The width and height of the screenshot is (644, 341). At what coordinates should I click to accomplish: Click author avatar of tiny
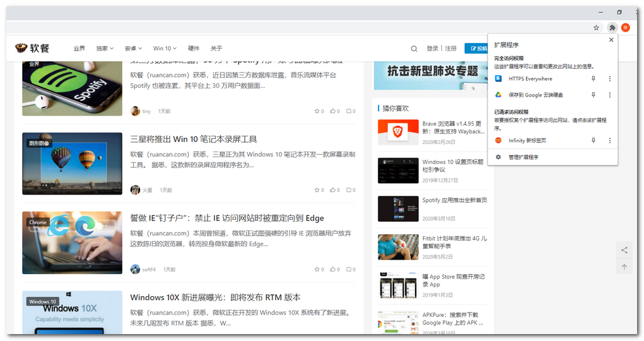pyautogui.click(x=135, y=111)
